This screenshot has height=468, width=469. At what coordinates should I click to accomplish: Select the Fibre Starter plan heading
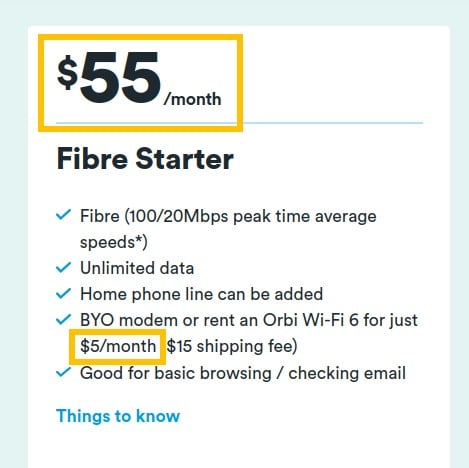pos(145,159)
